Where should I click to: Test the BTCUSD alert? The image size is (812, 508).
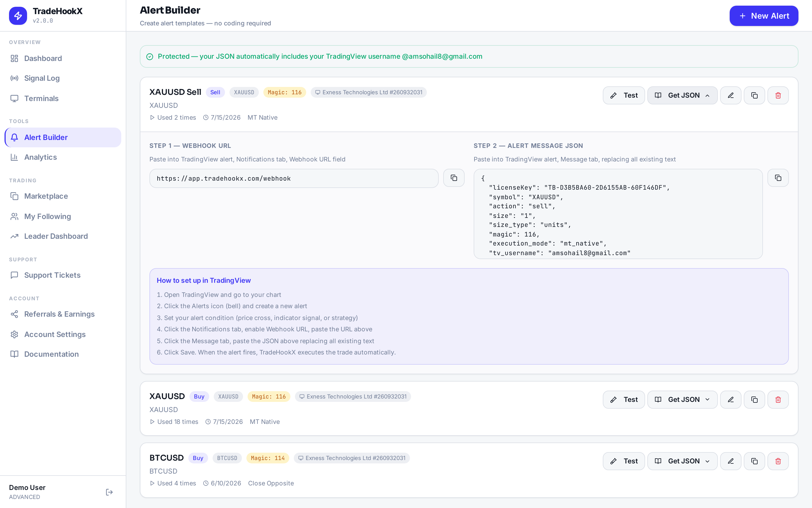(624, 461)
